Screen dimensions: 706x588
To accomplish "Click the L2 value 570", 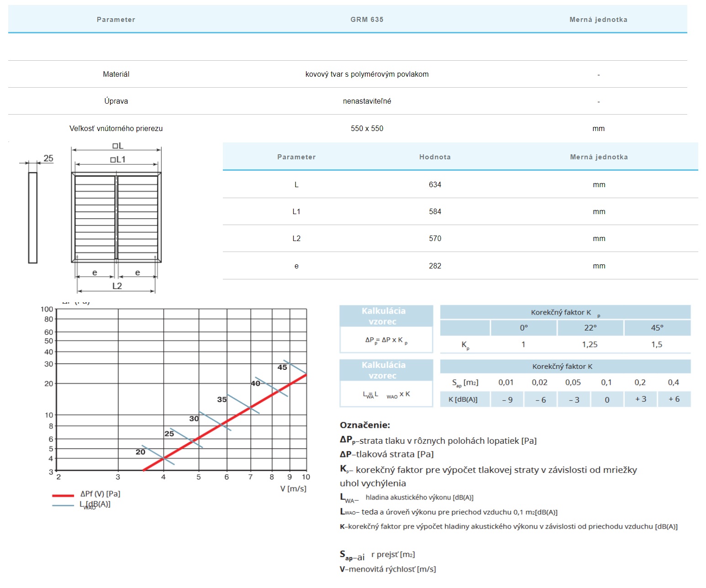I will [435, 238].
